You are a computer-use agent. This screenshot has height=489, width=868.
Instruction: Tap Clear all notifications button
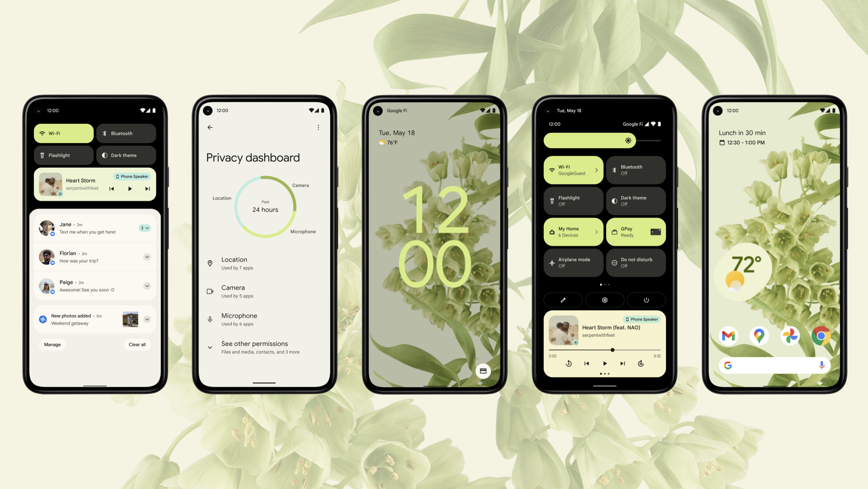pyautogui.click(x=137, y=344)
